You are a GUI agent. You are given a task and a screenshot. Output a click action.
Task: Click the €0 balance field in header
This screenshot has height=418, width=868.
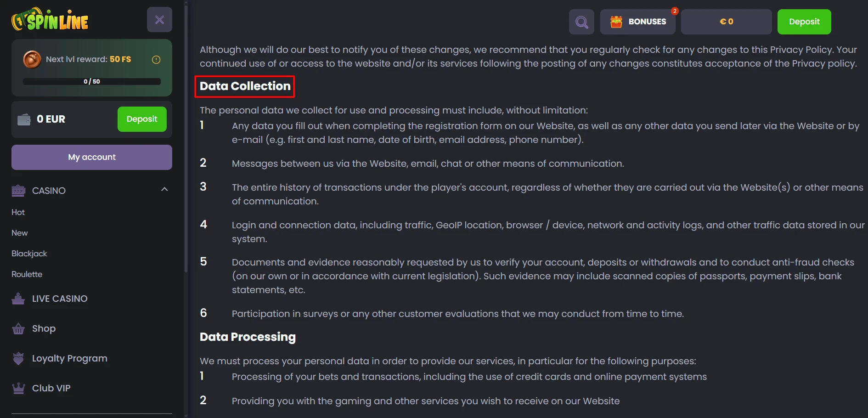726,22
